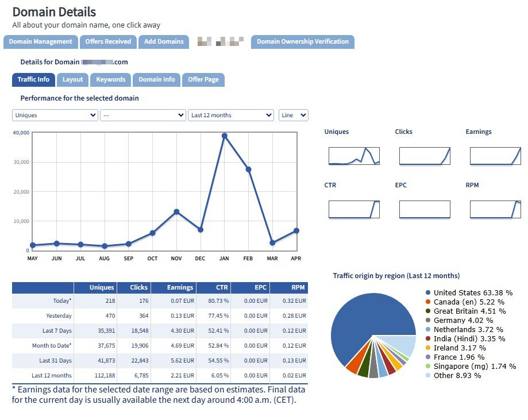This screenshot has height=420, width=528.
Task: Click the Month to Date* row label
Action: pyautogui.click(x=52, y=345)
